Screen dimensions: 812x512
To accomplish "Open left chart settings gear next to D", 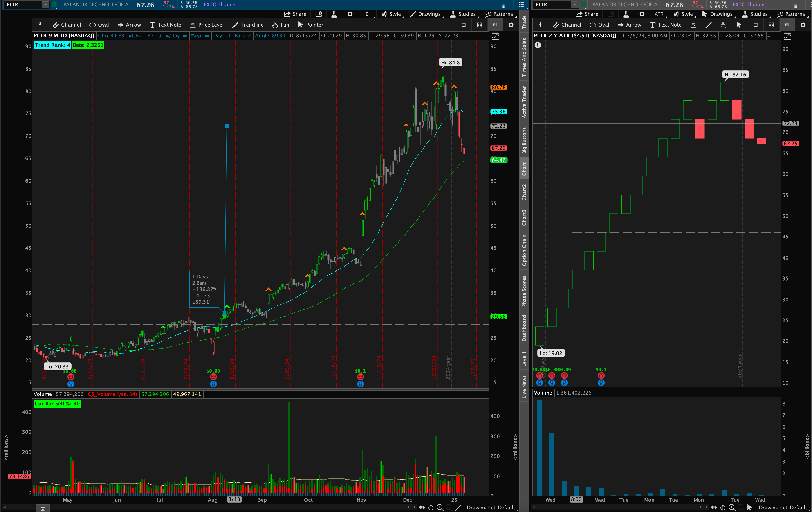I will click(x=350, y=14).
